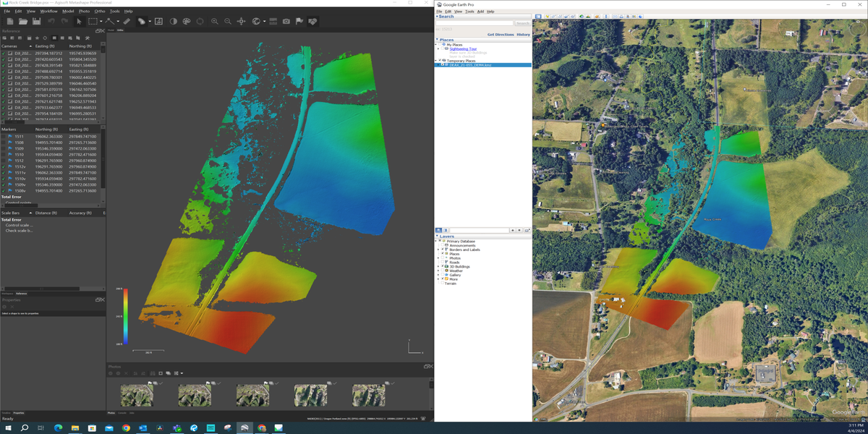Click the Add Placemark pin icon

pos(549,16)
